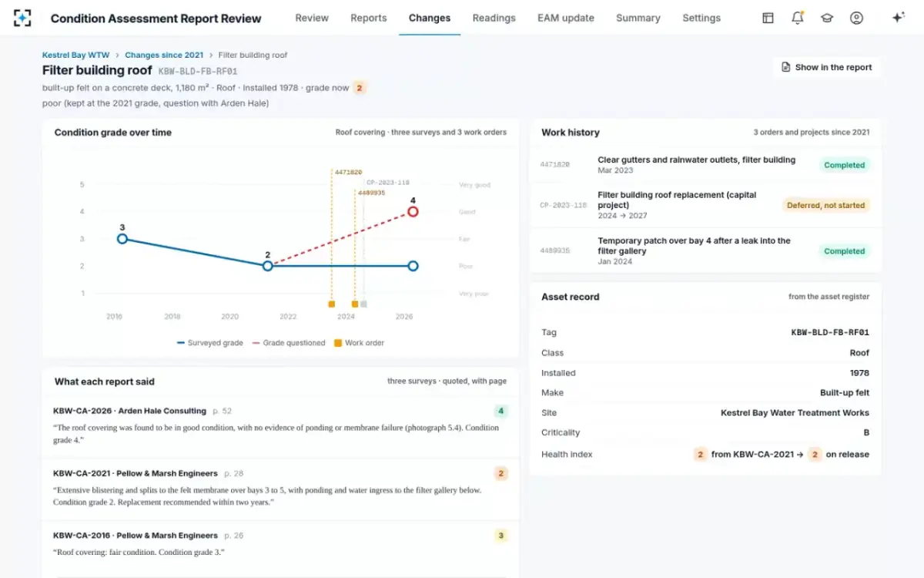The height and width of the screenshot is (578, 924).
Task: Open user account profile icon
Action: pyautogui.click(x=856, y=18)
